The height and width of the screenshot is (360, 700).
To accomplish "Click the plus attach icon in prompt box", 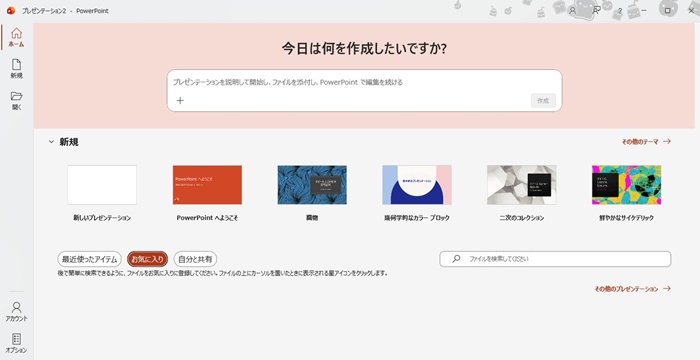I will point(180,100).
